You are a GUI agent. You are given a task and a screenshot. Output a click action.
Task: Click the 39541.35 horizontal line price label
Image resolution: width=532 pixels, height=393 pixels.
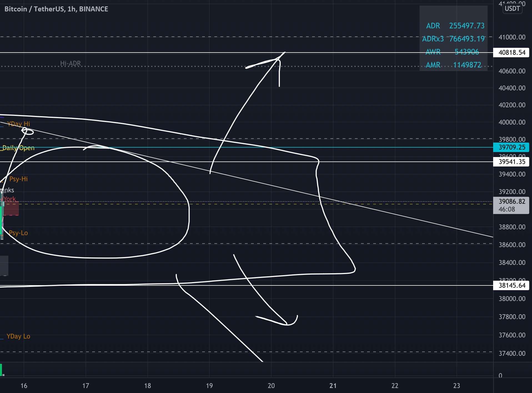pos(511,162)
